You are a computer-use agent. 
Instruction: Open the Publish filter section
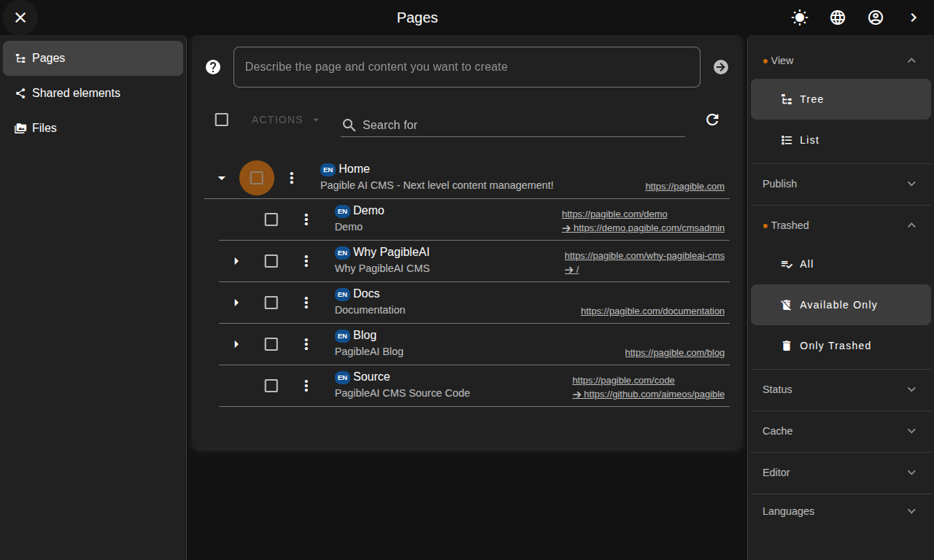(840, 184)
